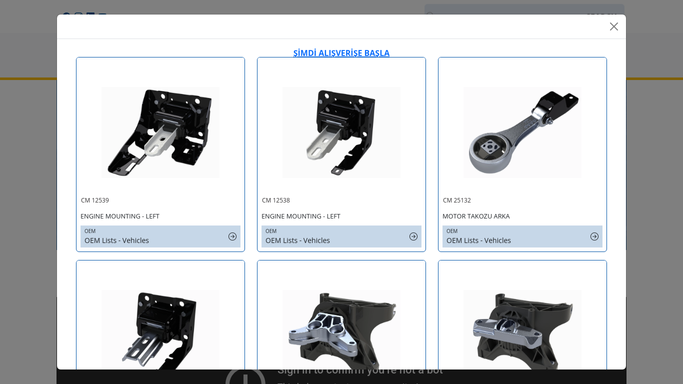
Task: Open ENGINE MOUNTING - LEFT title under CM 12538
Action: [x=301, y=216]
